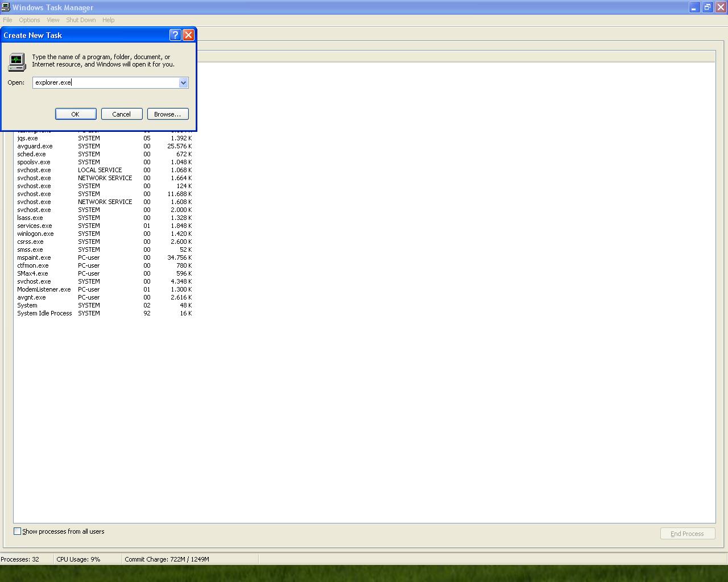728x582 pixels.
Task: Click the Commit Charge status bar entry
Action: point(167,559)
